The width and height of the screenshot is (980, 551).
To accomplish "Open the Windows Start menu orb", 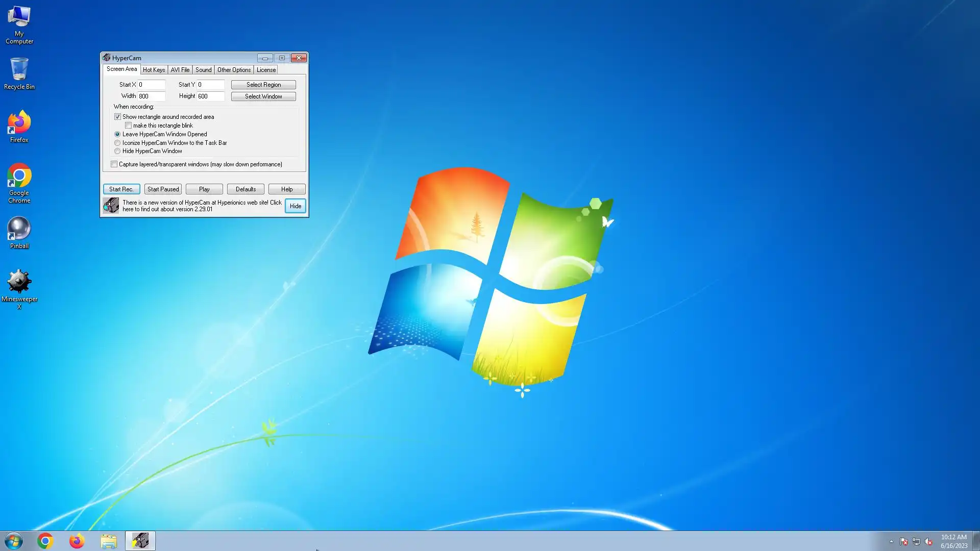I will 14,541.
